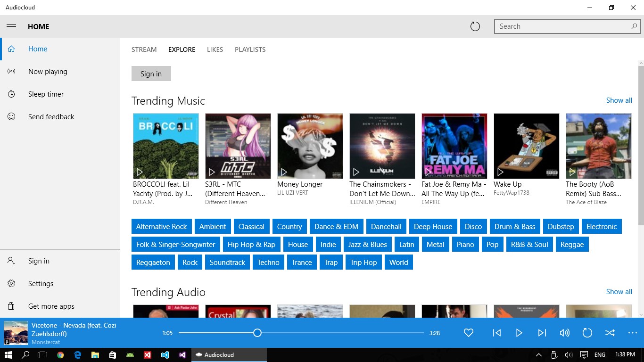The image size is (644, 362).
Task: Open the volume control
Action: 565,333
